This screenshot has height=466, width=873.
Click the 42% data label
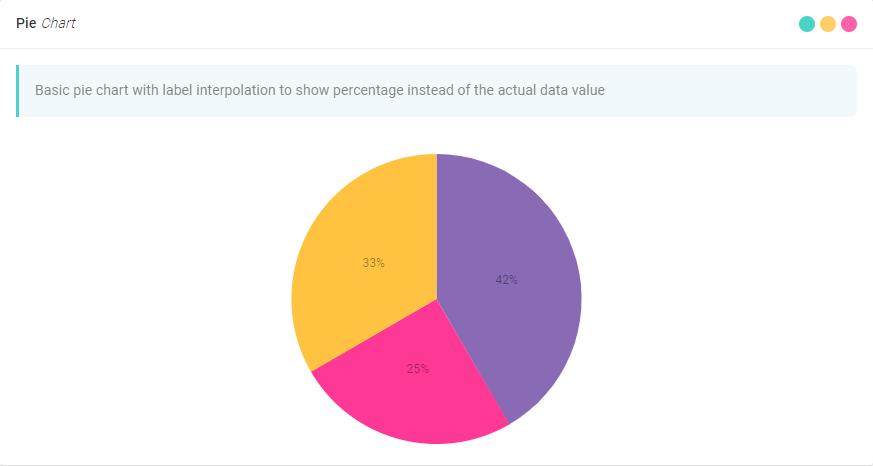coord(507,280)
